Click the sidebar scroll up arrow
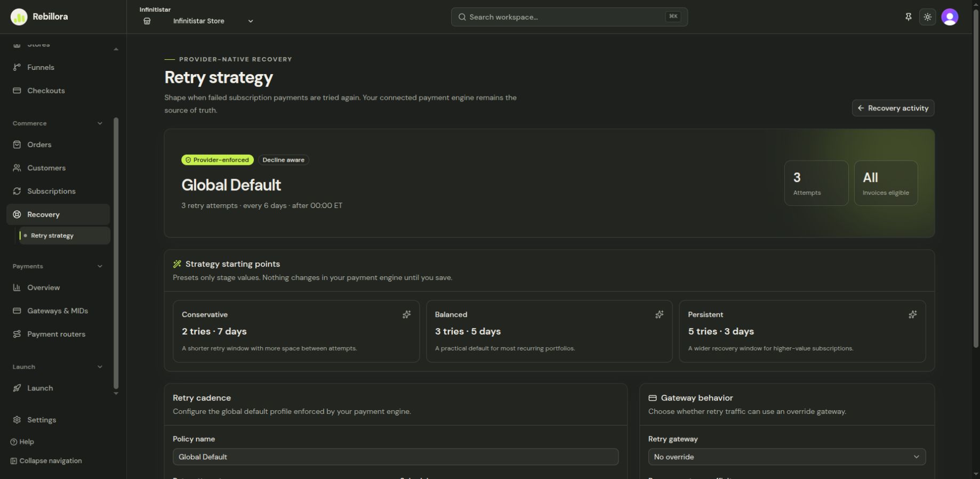980x479 pixels. tap(116, 49)
